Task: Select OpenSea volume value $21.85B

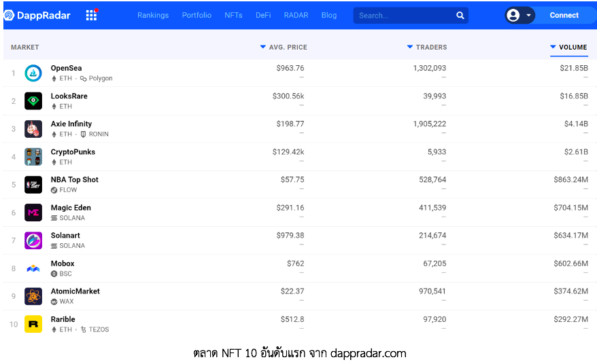Action: [574, 68]
